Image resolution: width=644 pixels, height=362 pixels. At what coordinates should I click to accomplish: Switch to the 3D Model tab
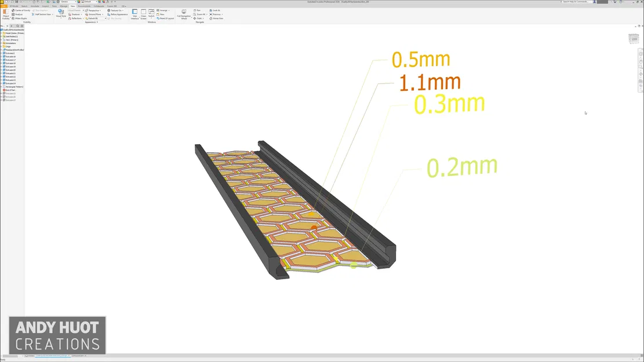point(14,6)
